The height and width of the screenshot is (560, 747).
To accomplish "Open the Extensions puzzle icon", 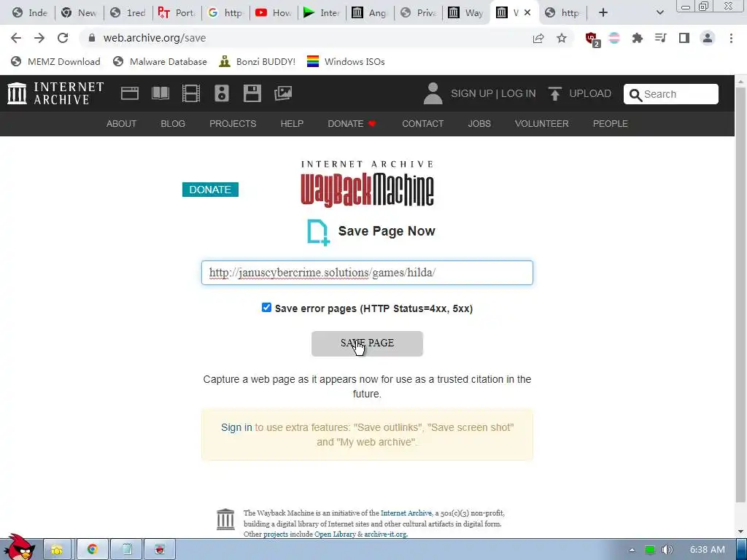I will 637,38.
